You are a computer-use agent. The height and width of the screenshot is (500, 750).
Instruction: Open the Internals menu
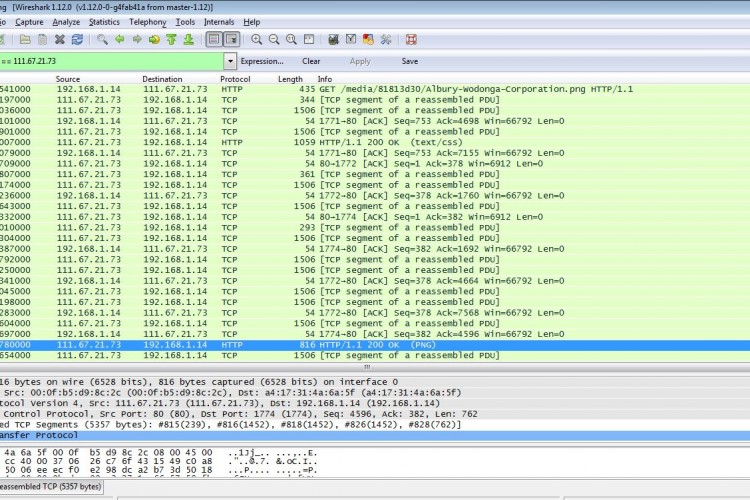coord(219,22)
